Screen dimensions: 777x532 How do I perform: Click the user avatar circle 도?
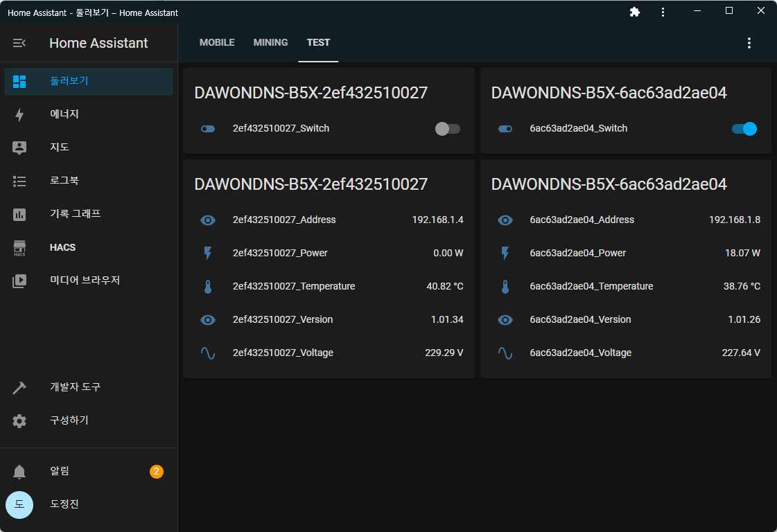[x=19, y=505]
